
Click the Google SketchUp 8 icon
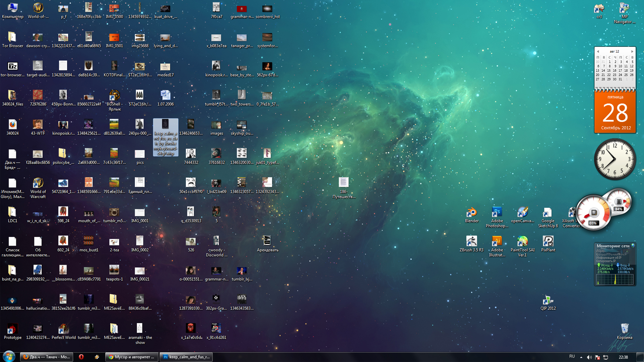tap(547, 213)
